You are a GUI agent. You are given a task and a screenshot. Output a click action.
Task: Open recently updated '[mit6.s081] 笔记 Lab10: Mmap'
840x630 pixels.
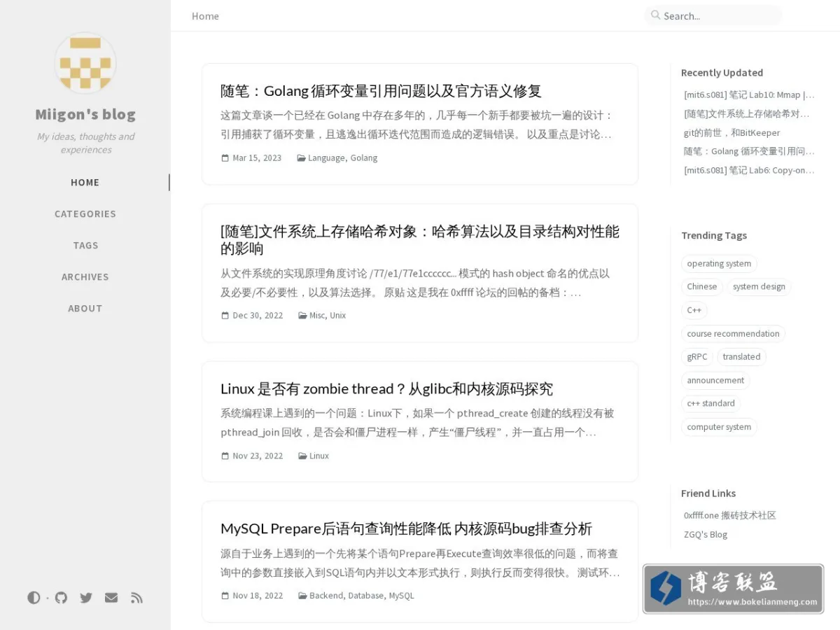pos(749,95)
